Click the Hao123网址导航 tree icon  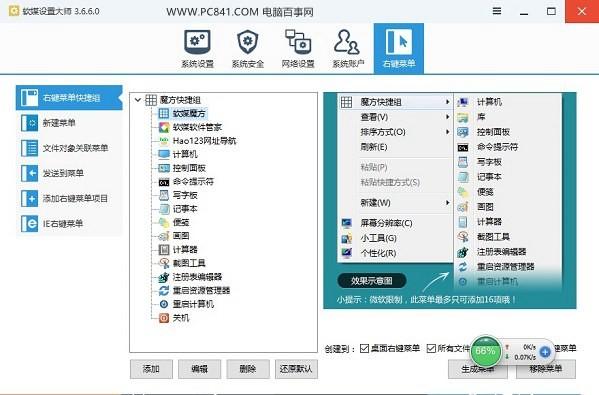point(164,141)
